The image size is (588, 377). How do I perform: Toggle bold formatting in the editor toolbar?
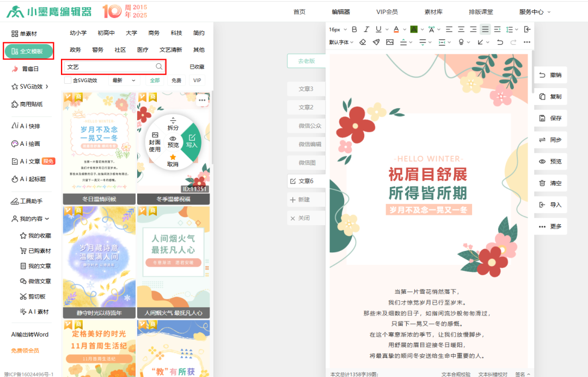(354, 29)
